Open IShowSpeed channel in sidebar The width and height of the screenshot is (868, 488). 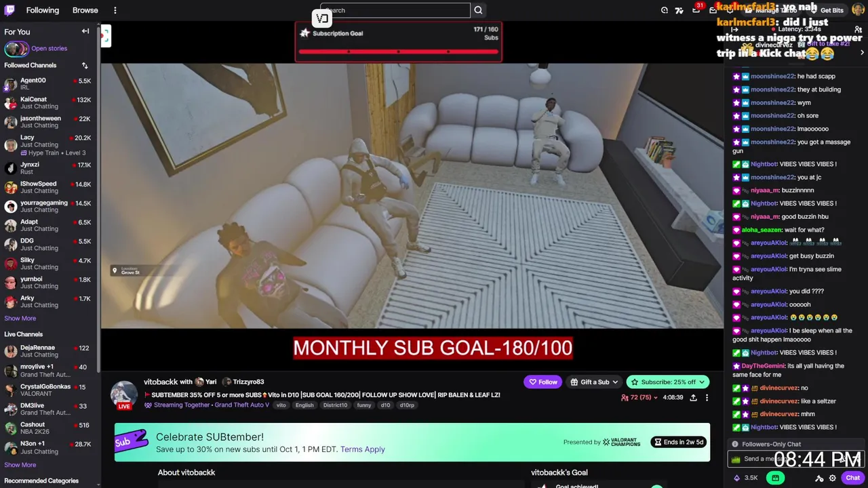(49, 187)
